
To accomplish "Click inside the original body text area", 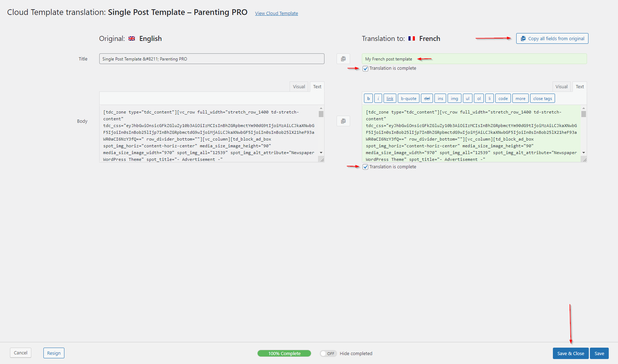I will (209, 133).
